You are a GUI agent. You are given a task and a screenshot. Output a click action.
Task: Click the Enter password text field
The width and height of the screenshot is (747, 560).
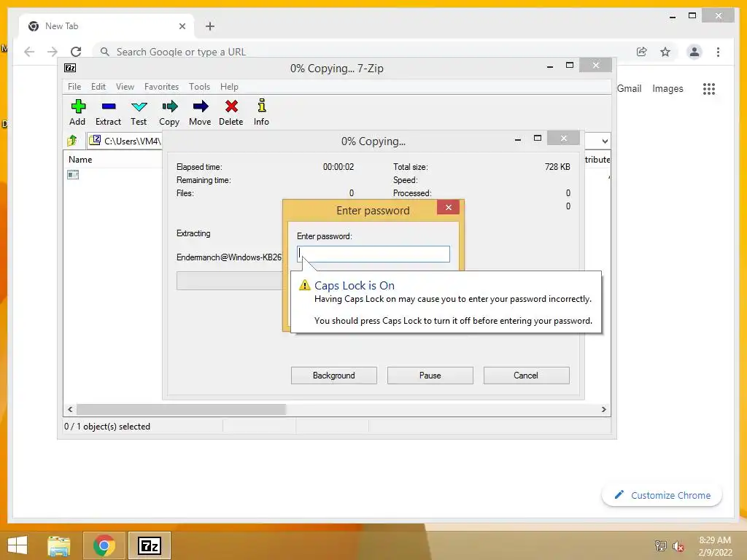click(373, 254)
